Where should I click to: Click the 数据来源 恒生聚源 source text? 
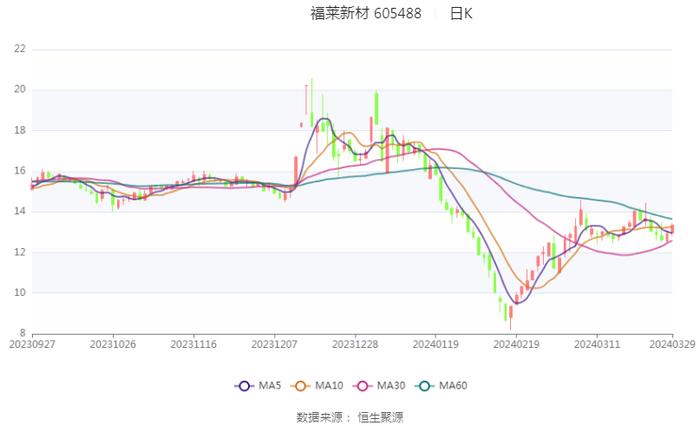pyautogui.click(x=350, y=417)
